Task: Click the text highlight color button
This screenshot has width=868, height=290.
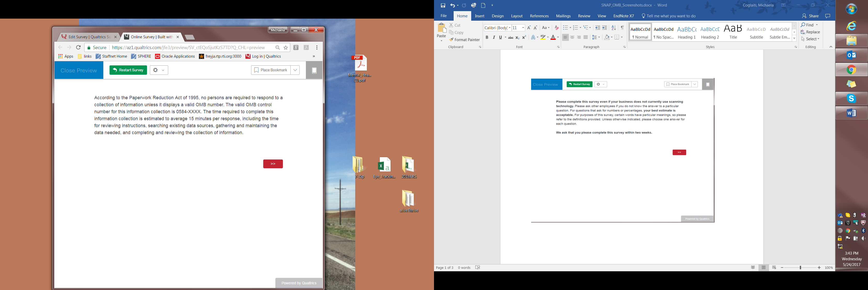Action: coord(543,37)
